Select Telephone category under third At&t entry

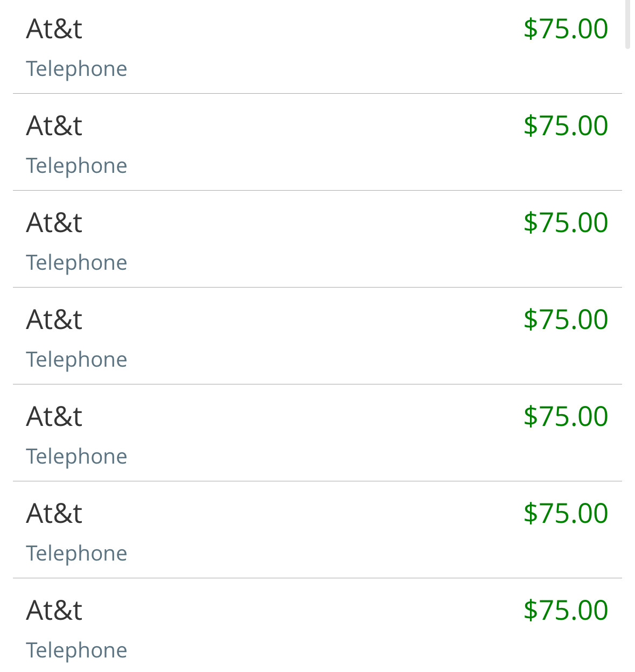click(76, 263)
